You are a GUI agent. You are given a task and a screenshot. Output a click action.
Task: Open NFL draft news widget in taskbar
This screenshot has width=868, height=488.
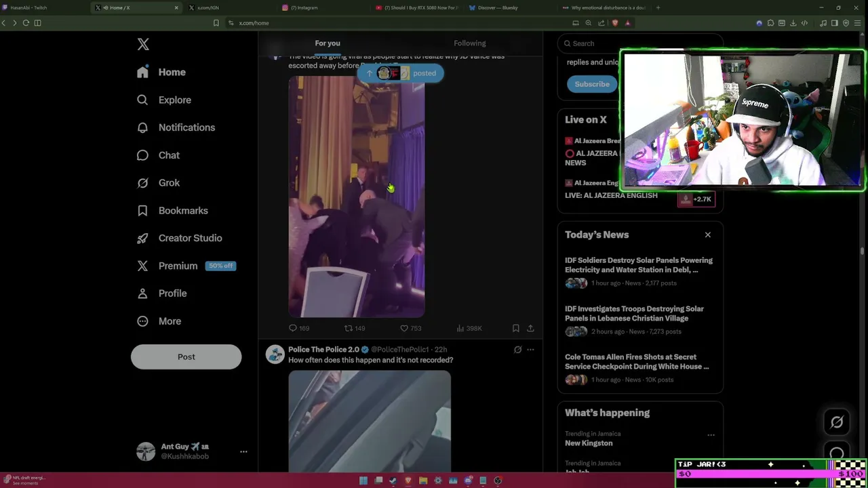click(x=24, y=480)
